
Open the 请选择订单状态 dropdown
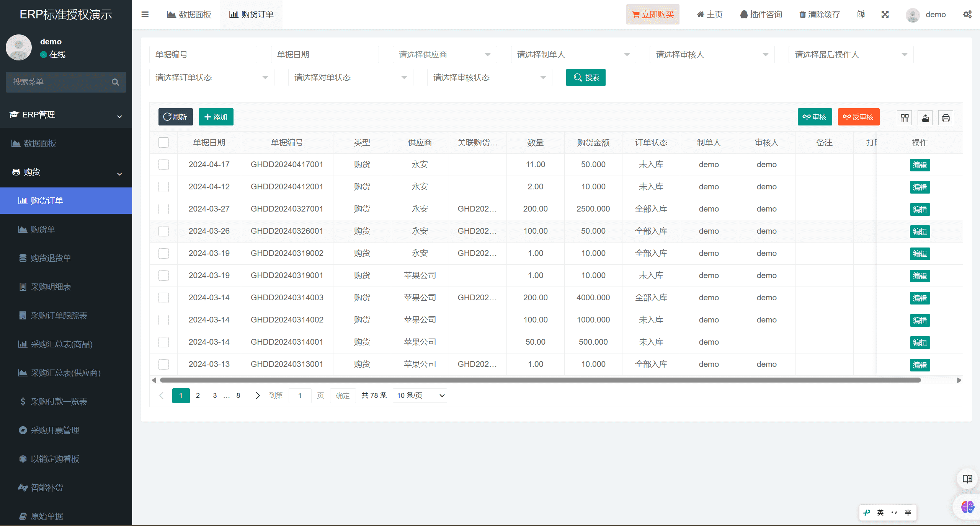[x=212, y=78]
